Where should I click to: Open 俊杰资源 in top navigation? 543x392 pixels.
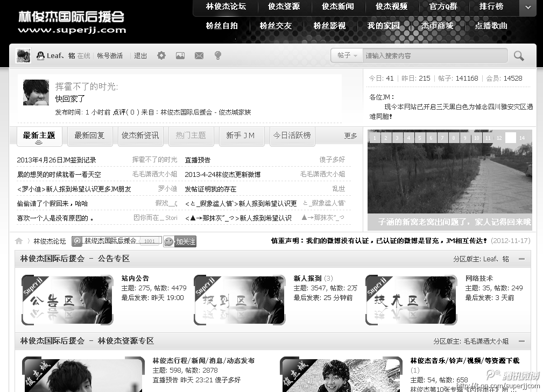(284, 6)
